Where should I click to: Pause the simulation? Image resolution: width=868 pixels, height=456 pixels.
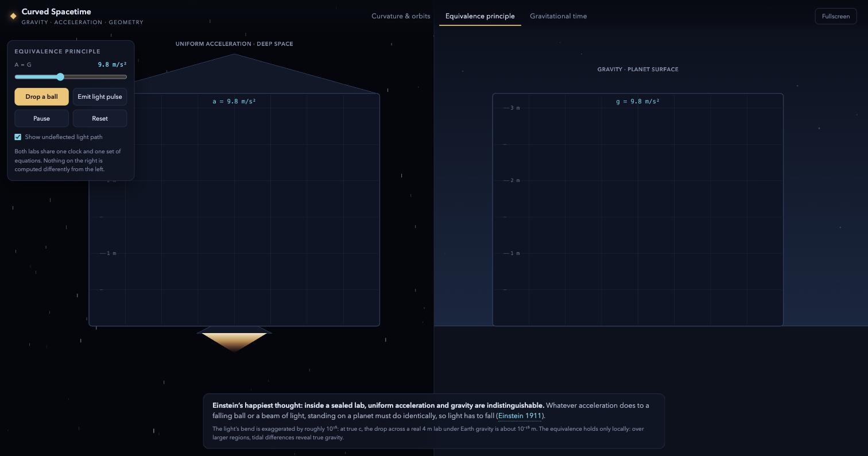pyautogui.click(x=41, y=118)
